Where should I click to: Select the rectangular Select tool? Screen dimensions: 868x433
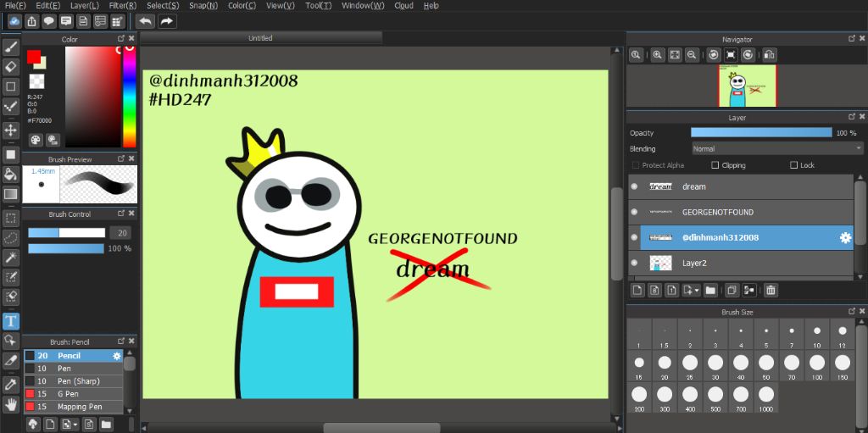click(x=11, y=218)
